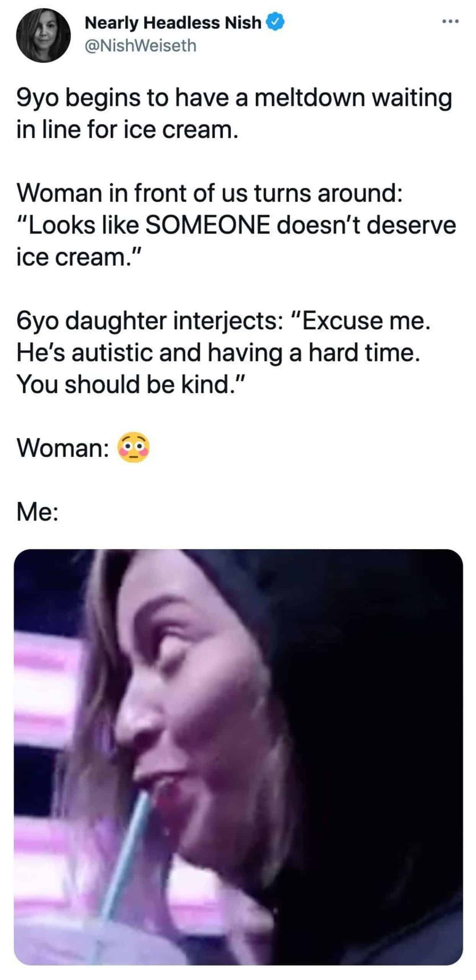Click the "Me:" label above the GIF
This screenshot has height=980, width=476.
[37, 511]
